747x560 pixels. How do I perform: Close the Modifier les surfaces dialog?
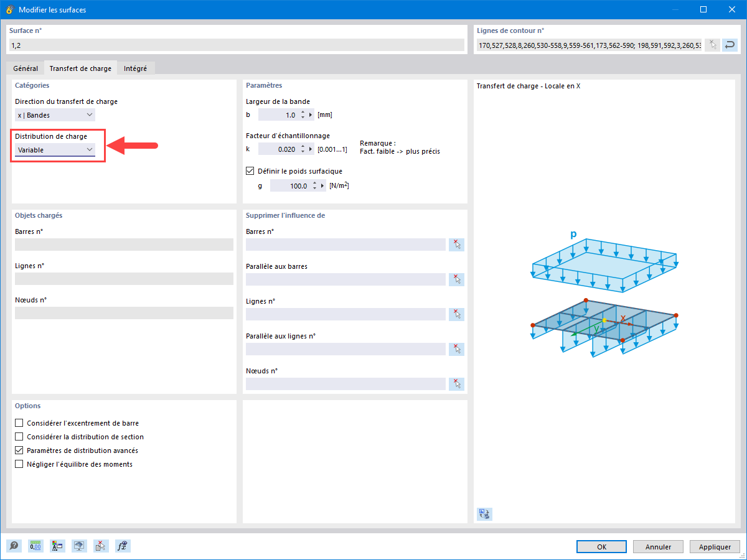pyautogui.click(x=732, y=9)
